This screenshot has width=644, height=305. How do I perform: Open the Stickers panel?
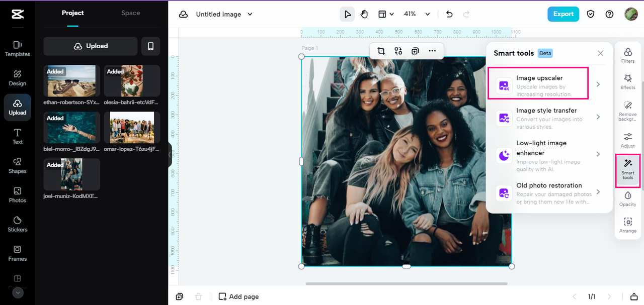pos(18,224)
